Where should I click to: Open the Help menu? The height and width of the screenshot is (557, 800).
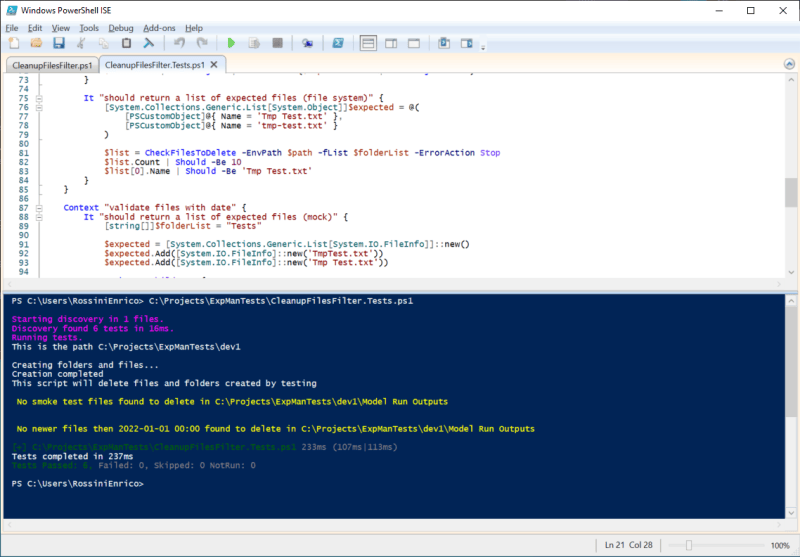pos(194,28)
